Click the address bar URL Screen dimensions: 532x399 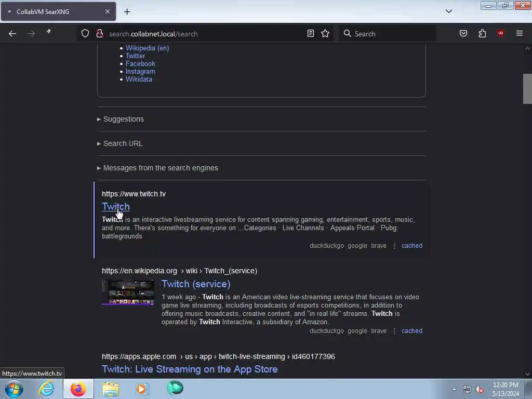pos(153,34)
